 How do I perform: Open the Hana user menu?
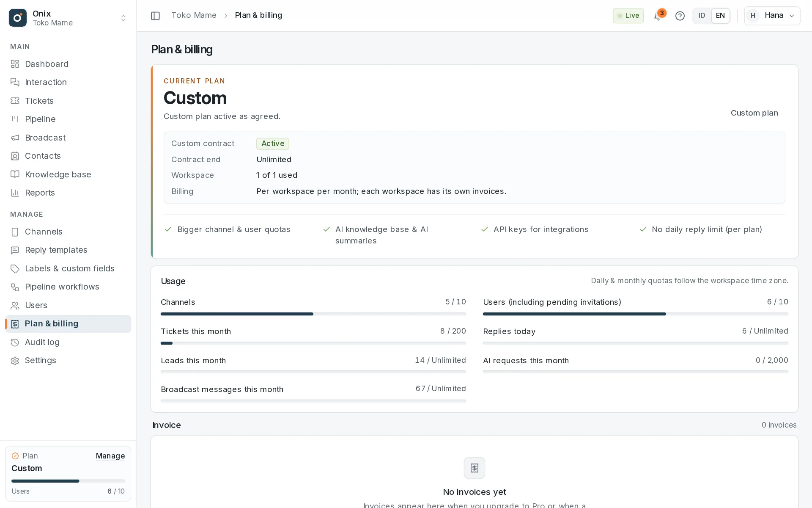coord(772,16)
